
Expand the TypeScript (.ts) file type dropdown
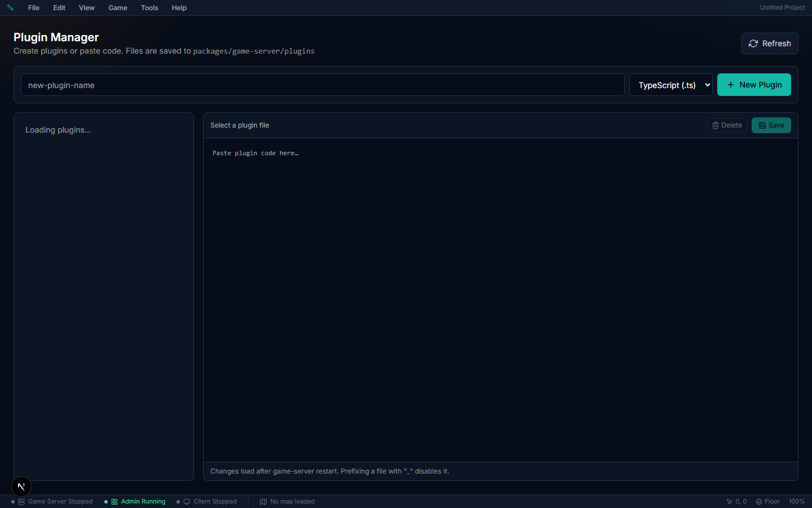coord(671,85)
